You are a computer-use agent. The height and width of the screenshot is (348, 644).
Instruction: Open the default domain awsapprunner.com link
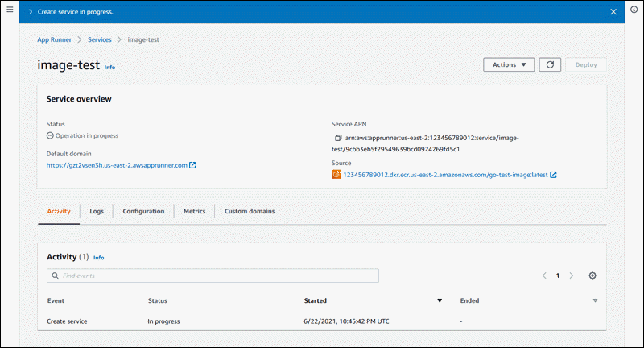click(x=117, y=165)
